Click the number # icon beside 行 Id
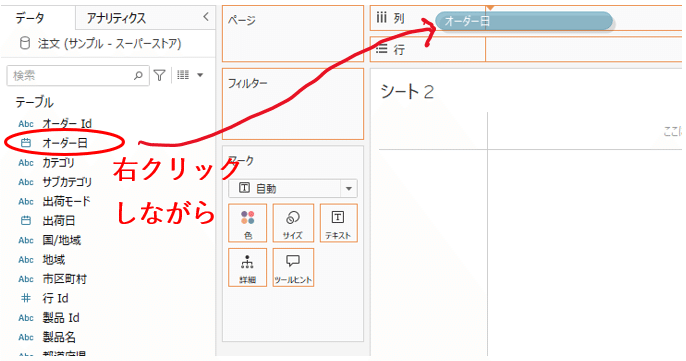The image size is (686, 361). click(26, 298)
